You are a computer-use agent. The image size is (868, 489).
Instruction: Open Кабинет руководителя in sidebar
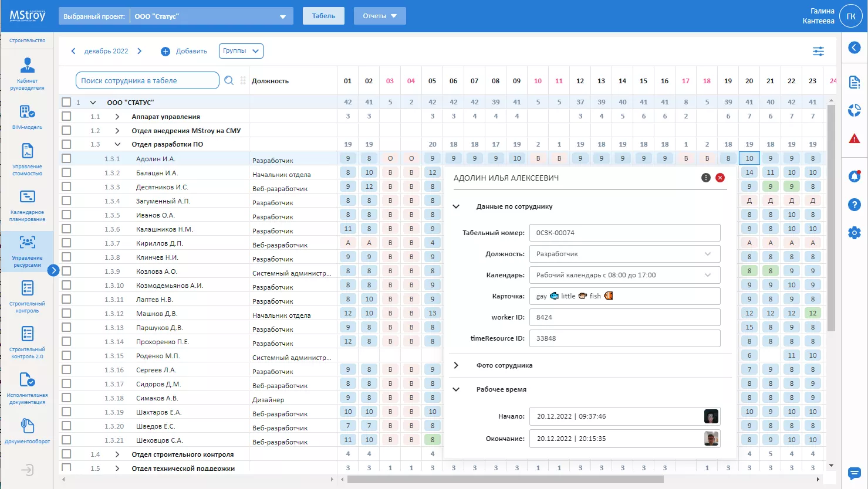(x=27, y=66)
